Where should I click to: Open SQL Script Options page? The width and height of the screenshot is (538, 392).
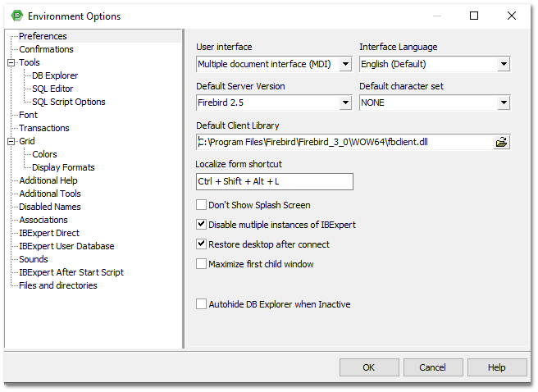click(69, 102)
